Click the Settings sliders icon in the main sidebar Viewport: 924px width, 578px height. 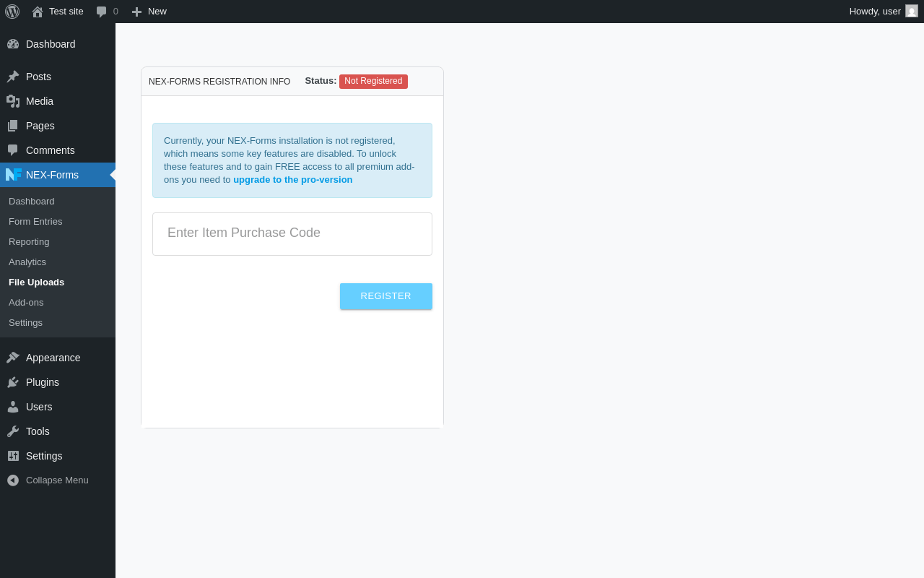(x=13, y=456)
